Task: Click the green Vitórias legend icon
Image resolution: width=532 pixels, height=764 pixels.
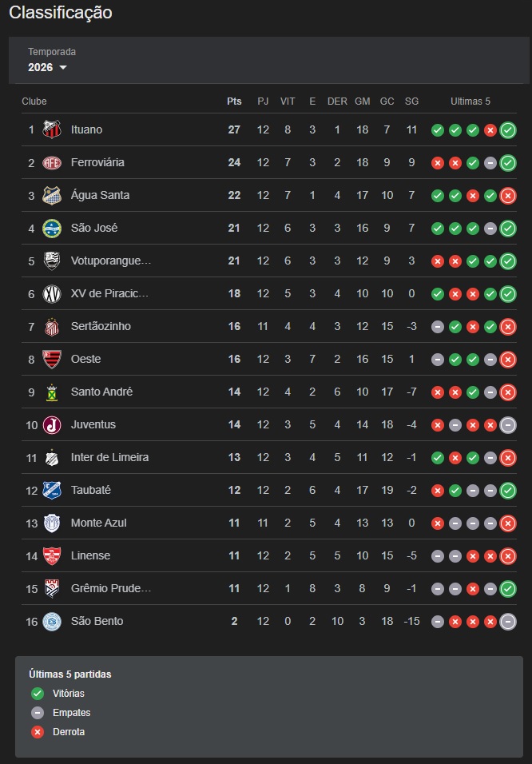Action: pos(38,694)
